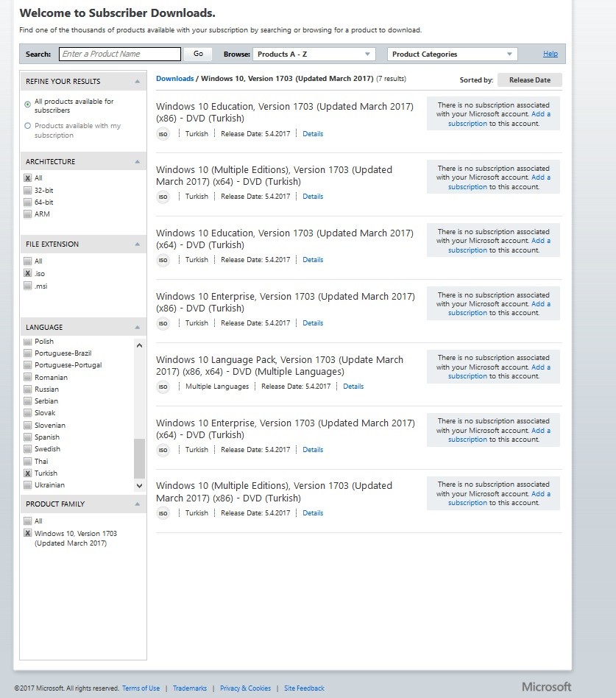The image size is (616, 698).
Task: Click Add a subscription for Education x86
Action: point(499,119)
